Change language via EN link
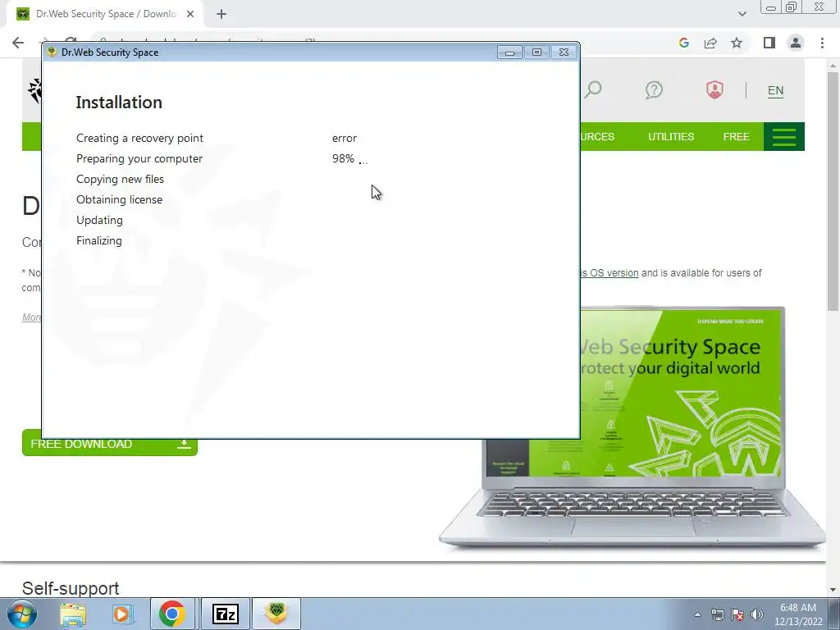The height and width of the screenshot is (630, 840). (775, 90)
